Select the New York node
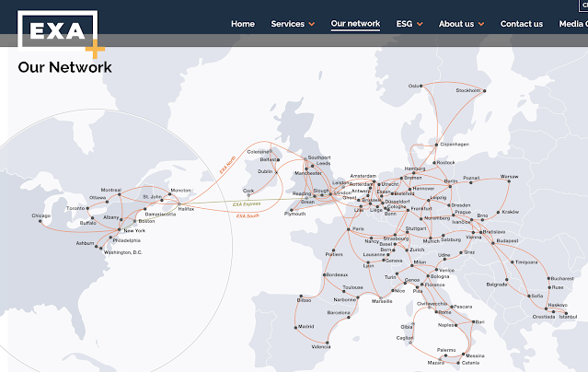The image size is (588, 372). click(120, 229)
